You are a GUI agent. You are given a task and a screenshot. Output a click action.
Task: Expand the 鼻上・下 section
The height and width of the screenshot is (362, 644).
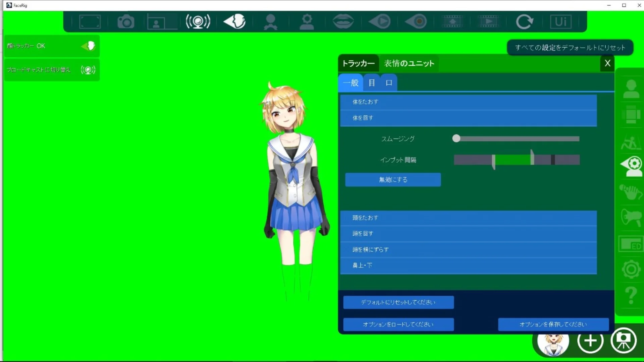click(x=468, y=265)
